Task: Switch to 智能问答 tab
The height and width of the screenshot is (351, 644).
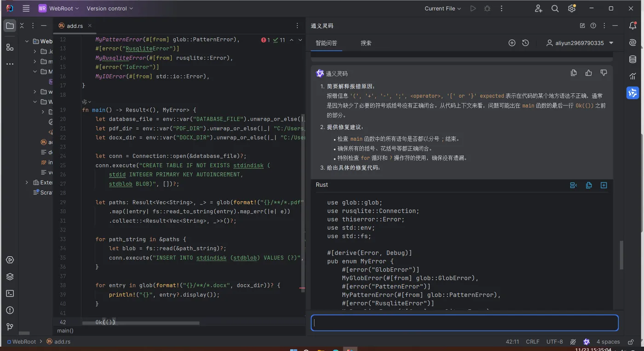Action: pyautogui.click(x=326, y=43)
